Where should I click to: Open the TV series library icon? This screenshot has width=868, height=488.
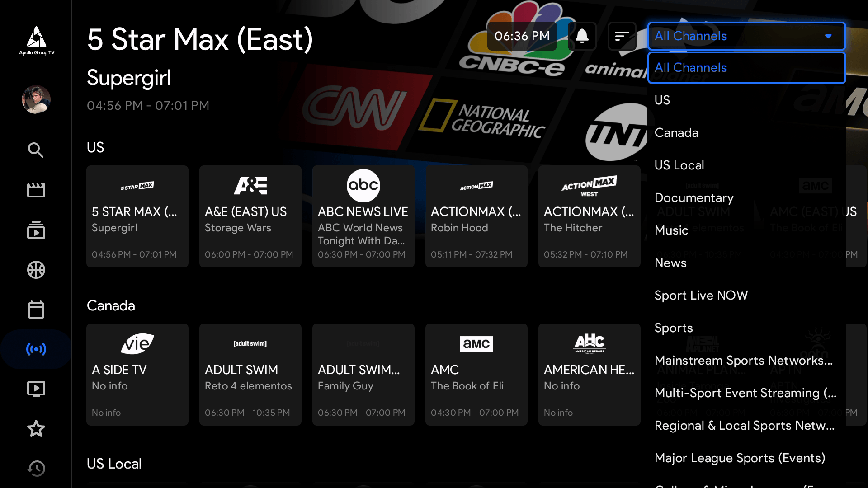(x=36, y=230)
